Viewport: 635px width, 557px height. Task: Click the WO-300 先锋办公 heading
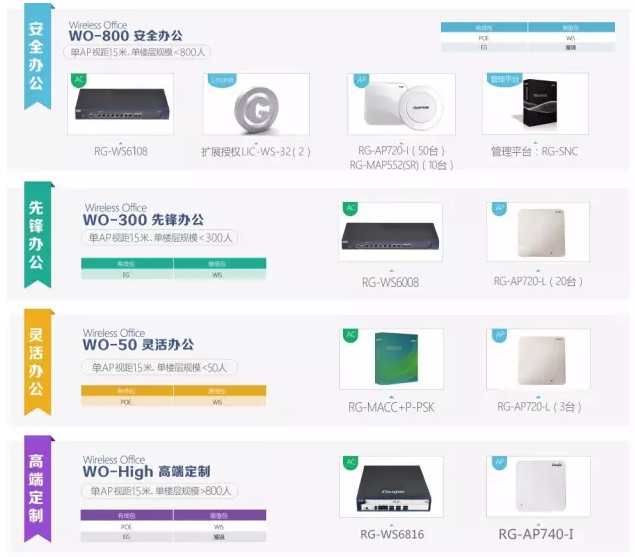point(143,220)
